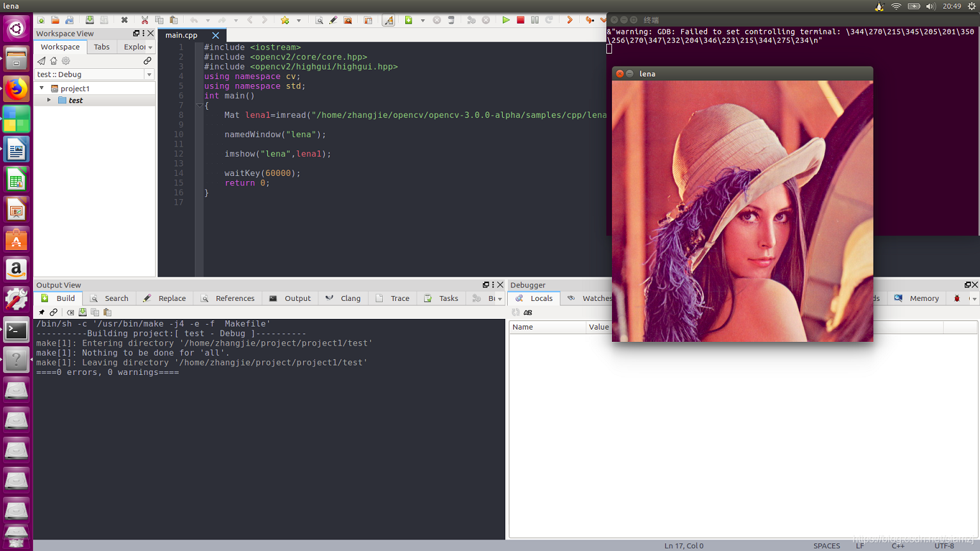980x551 pixels.
Task: Collapse the project1 tree node
Action: (42, 89)
